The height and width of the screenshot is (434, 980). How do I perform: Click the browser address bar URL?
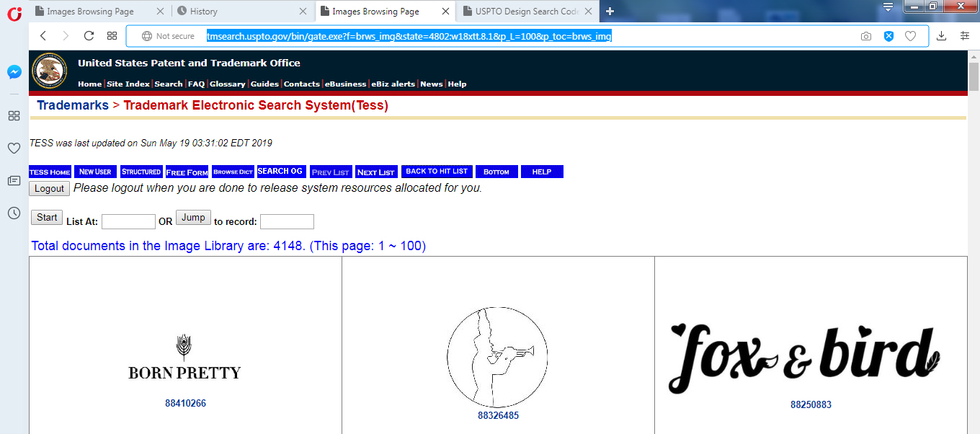coord(409,36)
